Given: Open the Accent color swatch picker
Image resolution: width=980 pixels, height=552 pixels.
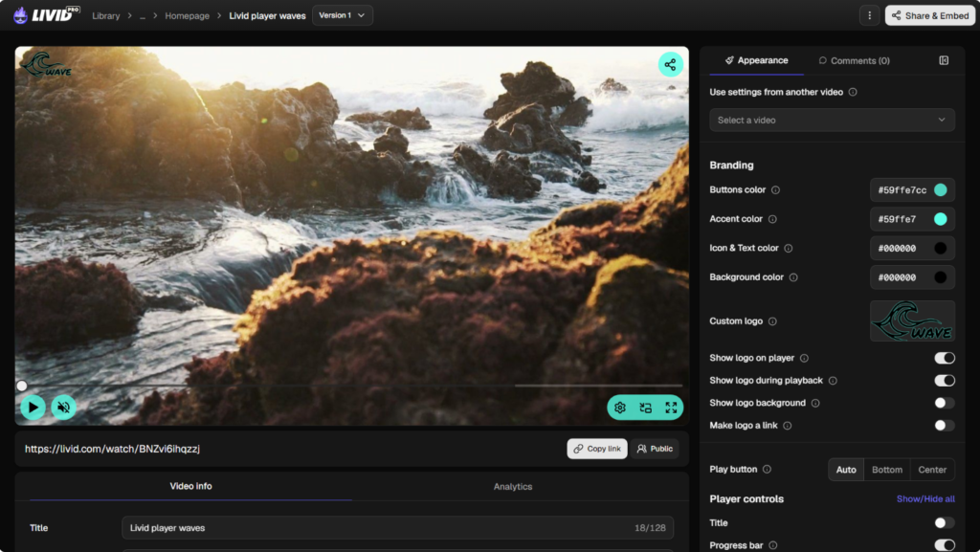Looking at the screenshot, I should (940, 219).
